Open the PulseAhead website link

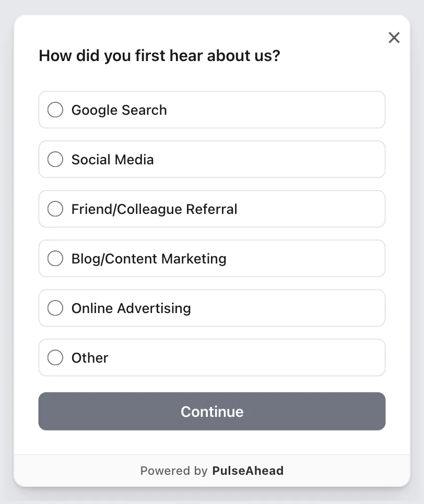pos(248,470)
